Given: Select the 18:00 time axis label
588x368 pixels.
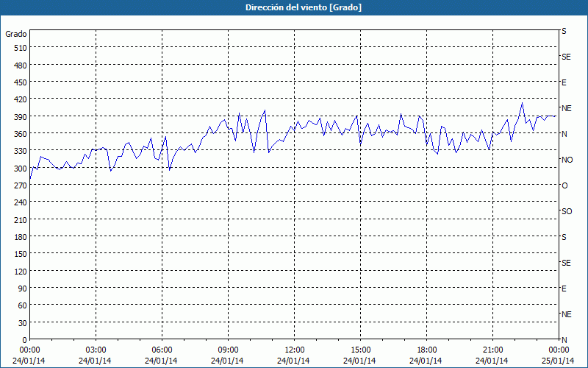Looking at the screenshot, I should click(x=427, y=350).
